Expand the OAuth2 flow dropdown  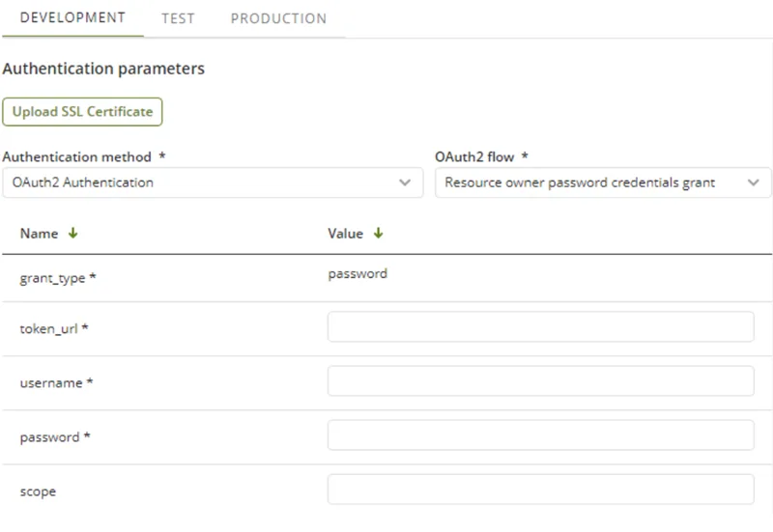coord(603,182)
